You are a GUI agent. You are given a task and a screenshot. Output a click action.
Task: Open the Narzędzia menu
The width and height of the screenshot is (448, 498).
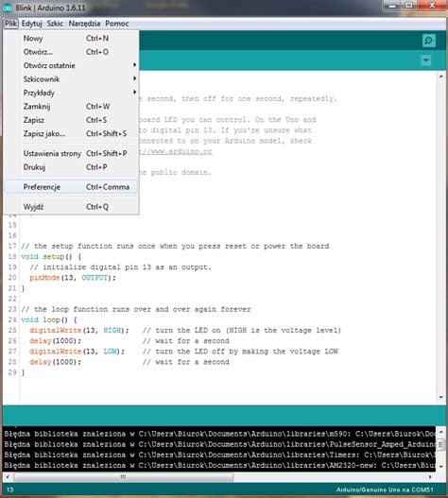84,24
